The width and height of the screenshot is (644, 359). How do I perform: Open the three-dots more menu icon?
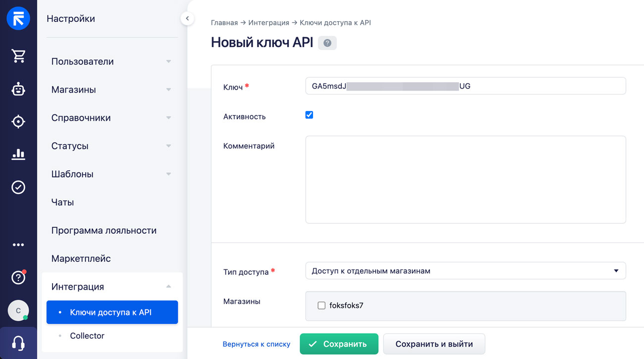pos(18,245)
